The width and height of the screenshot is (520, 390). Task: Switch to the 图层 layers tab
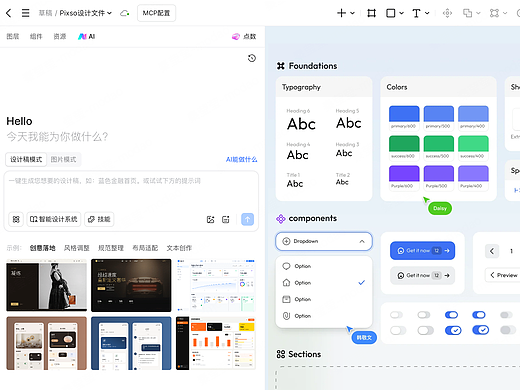click(x=13, y=36)
